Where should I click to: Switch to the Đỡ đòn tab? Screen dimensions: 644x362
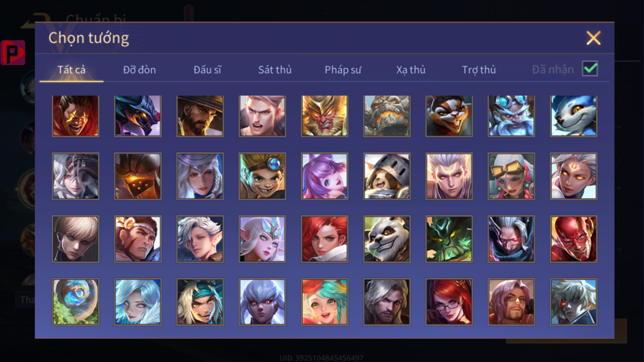139,70
